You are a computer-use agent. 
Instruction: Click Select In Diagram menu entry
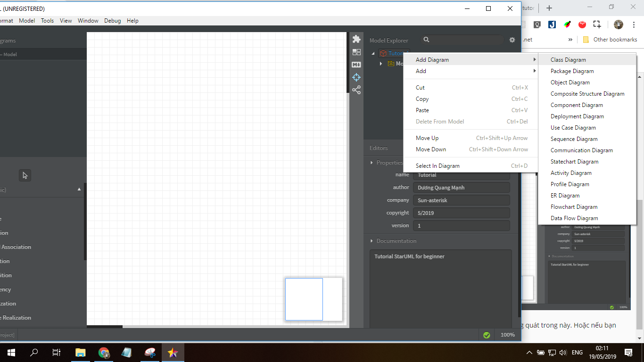coord(438,166)
